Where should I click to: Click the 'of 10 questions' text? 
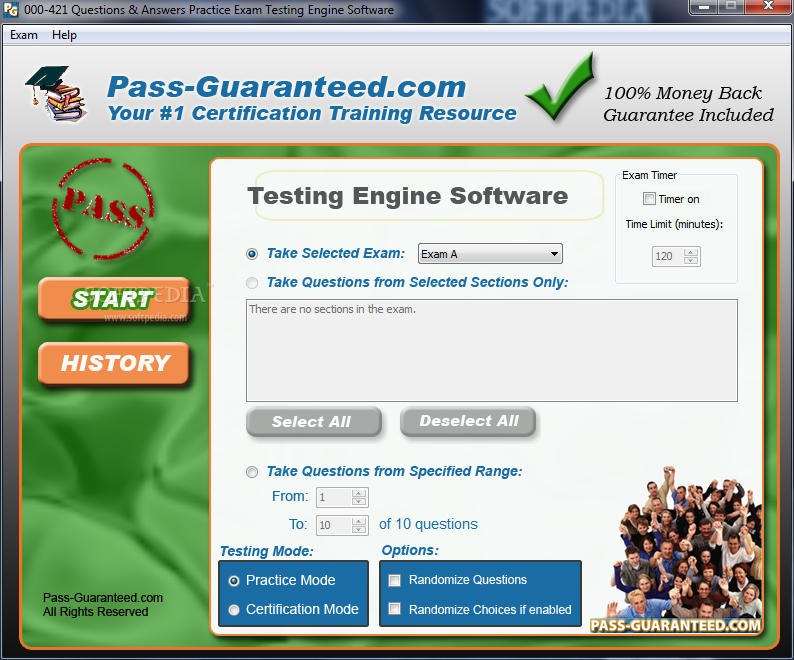[428, 524]
